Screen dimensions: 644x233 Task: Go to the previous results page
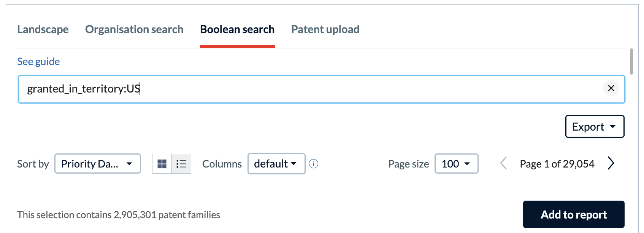tap(503, 163)
